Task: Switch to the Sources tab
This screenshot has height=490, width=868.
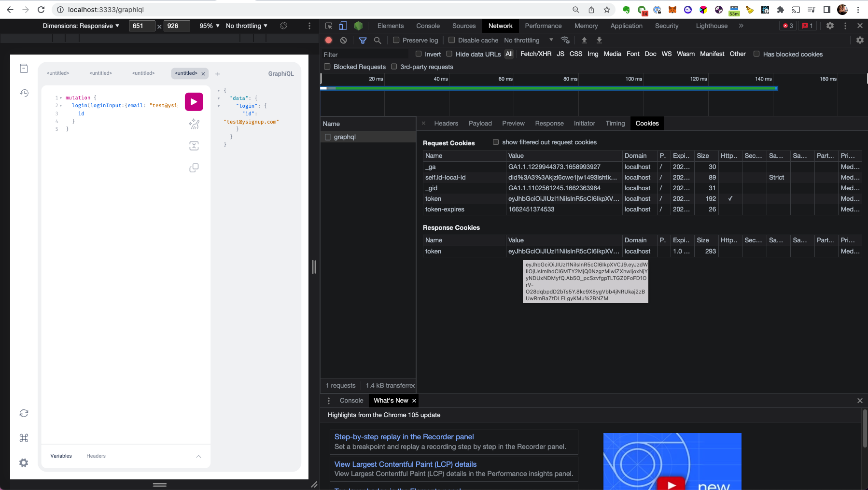Action: coord(464,26)
